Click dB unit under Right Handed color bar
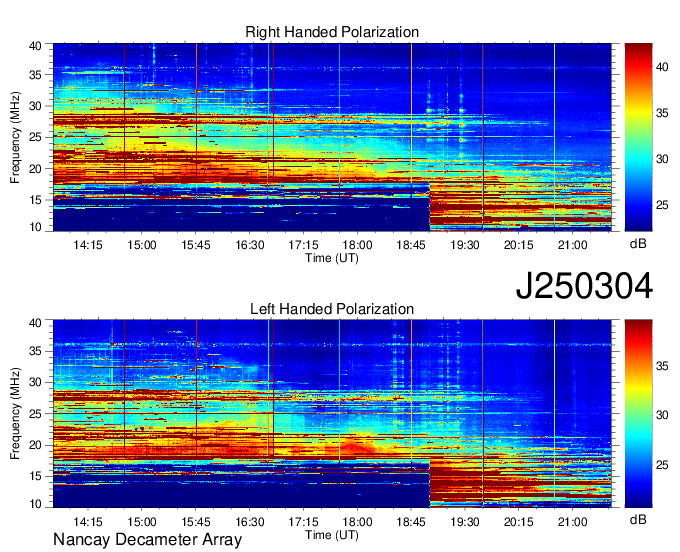Screen dimensions: 680x552 tap(638, 244)
